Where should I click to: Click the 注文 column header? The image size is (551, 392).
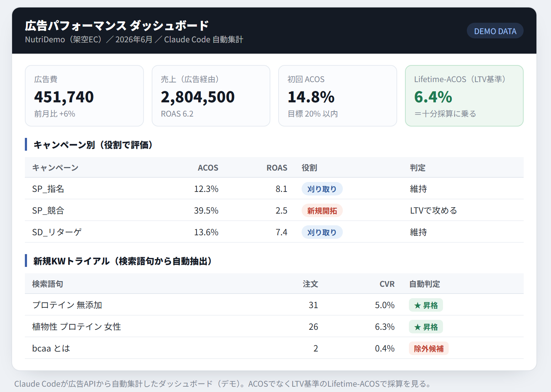point(310,284)
